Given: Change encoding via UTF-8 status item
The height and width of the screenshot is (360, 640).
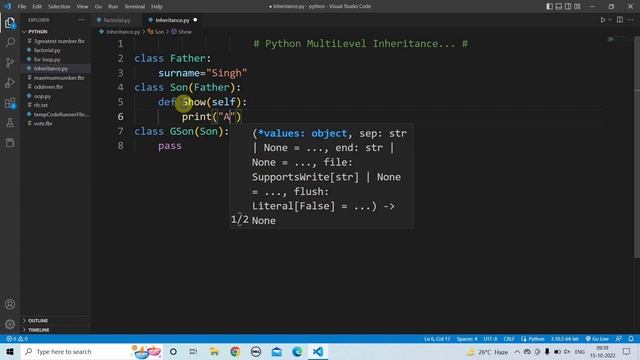Looking at the screenshot, I should tap(490, 339).
